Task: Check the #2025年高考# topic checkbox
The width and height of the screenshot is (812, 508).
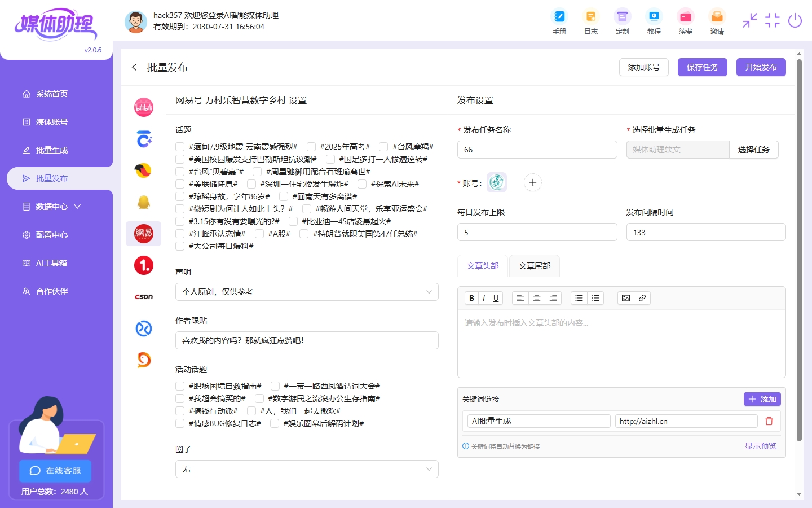Action: (311, 146)
